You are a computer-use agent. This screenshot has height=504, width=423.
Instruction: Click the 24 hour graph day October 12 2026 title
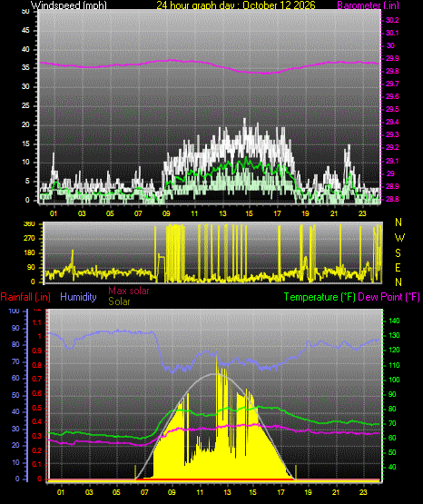(x=236, y=5)
